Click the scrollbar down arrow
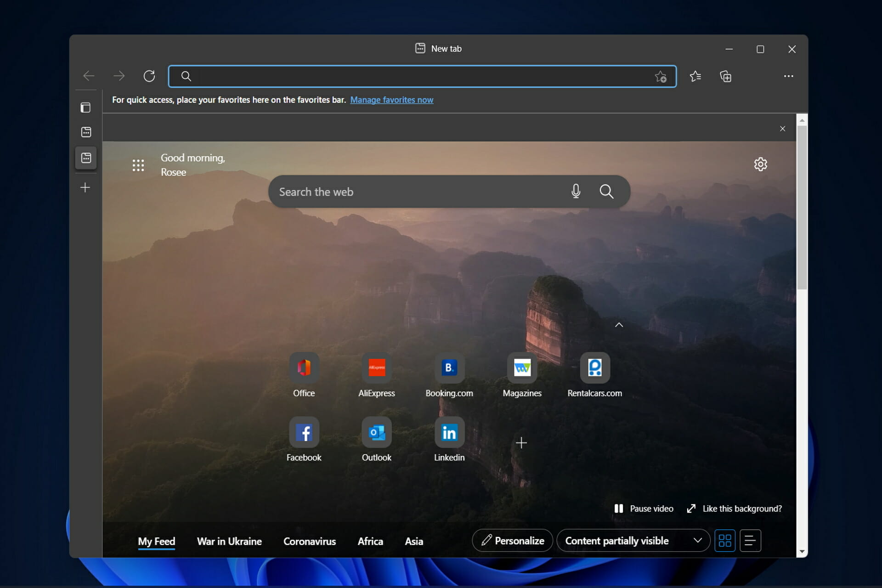 (802, 551)
